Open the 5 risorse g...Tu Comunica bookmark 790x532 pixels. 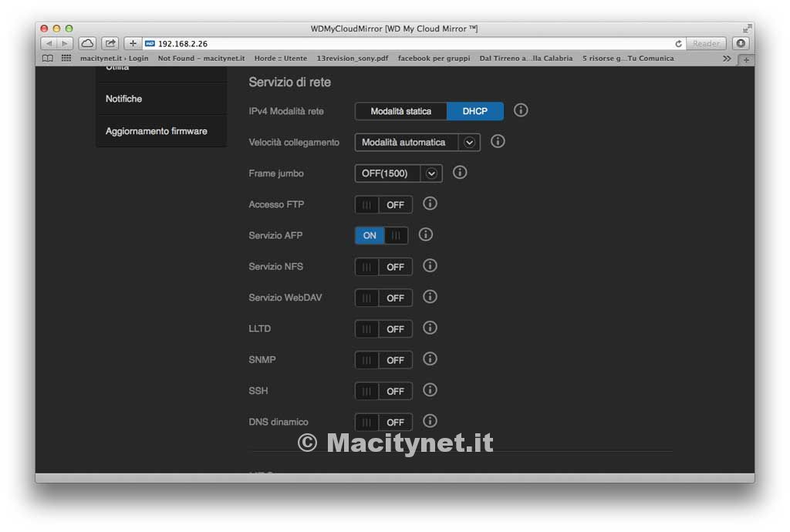(628, 59)
